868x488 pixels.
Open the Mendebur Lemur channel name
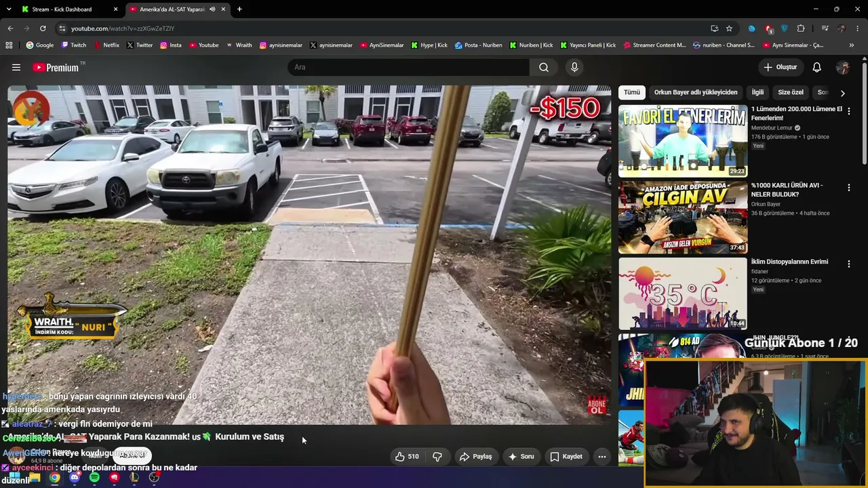772,128
